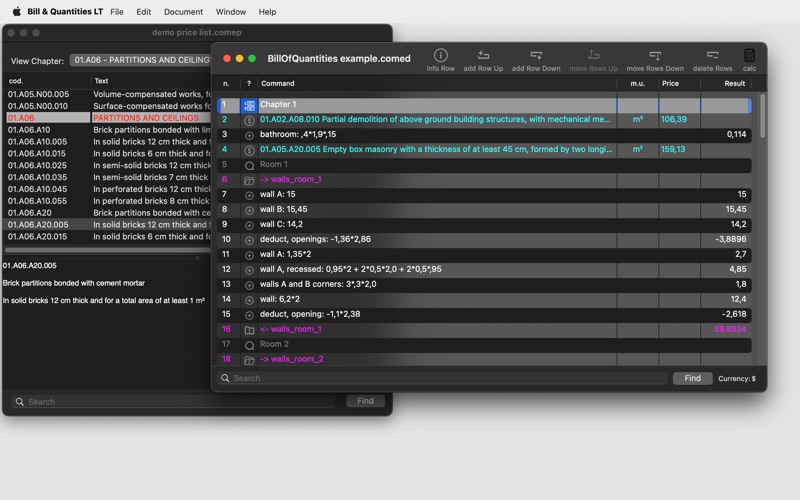Open the Bill & Quantities LT menu
Viewport: 800px width, 500px height.
65,11
